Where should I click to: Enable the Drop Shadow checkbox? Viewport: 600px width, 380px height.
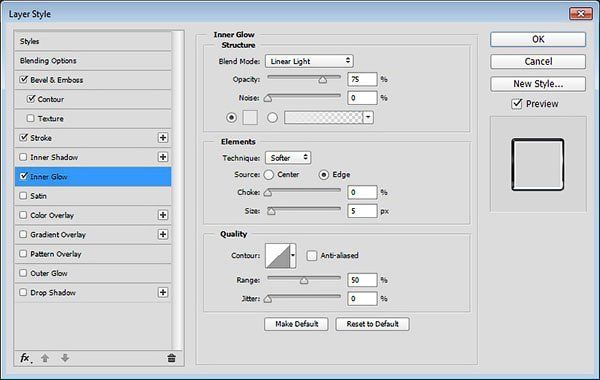click(23, 292)
